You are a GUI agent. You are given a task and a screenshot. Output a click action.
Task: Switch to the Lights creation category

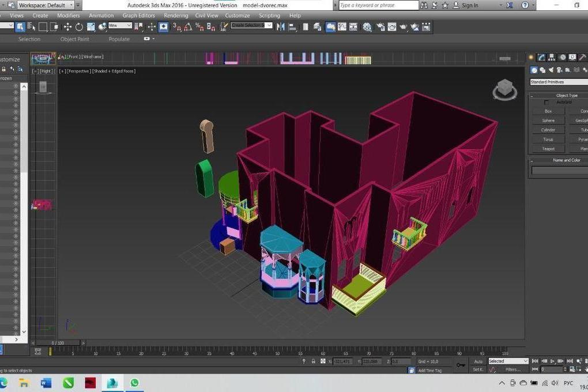[x=551, y=70]
